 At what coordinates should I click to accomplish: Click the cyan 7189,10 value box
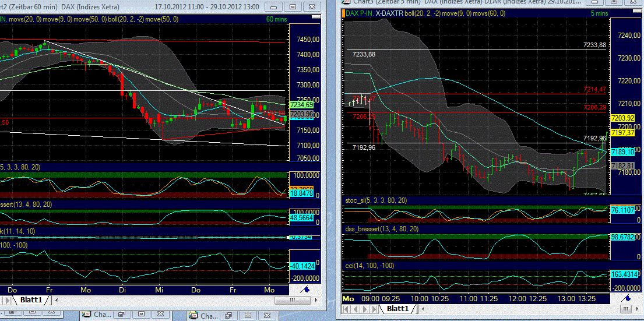[x=623, y=152]
